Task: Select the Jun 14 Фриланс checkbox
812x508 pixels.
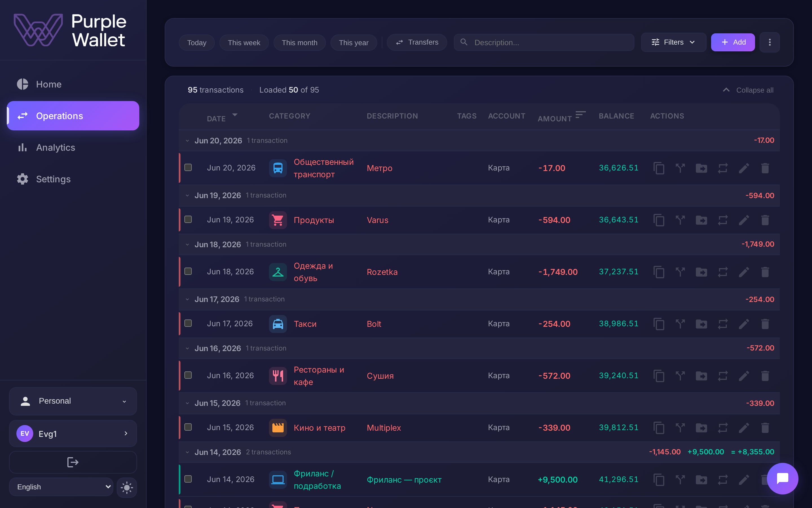Action: (188, 479)
